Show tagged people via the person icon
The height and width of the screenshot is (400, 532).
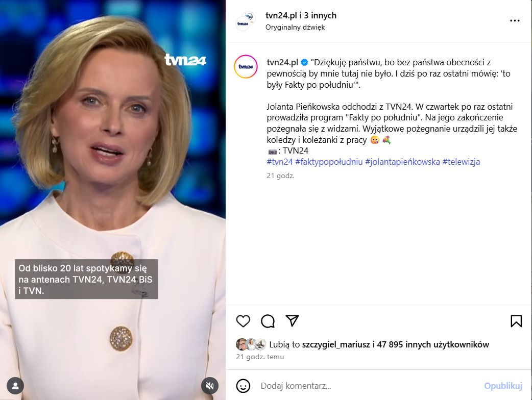point(15,386)
